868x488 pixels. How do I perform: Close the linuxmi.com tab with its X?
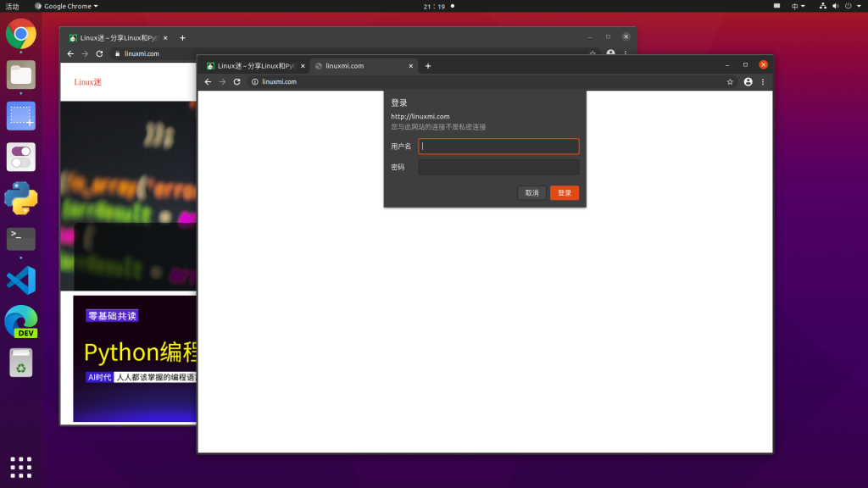click(x=412, y=66)
